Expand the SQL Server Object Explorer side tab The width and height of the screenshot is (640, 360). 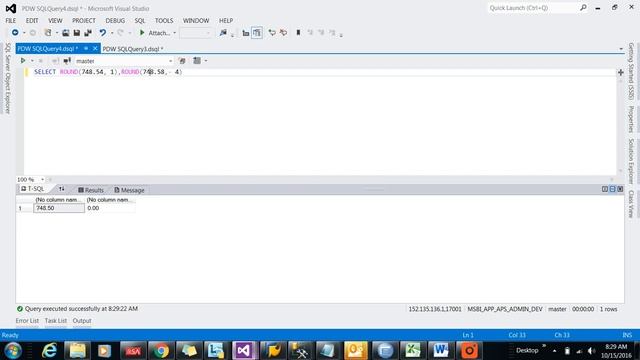click(x=7, y=78)
